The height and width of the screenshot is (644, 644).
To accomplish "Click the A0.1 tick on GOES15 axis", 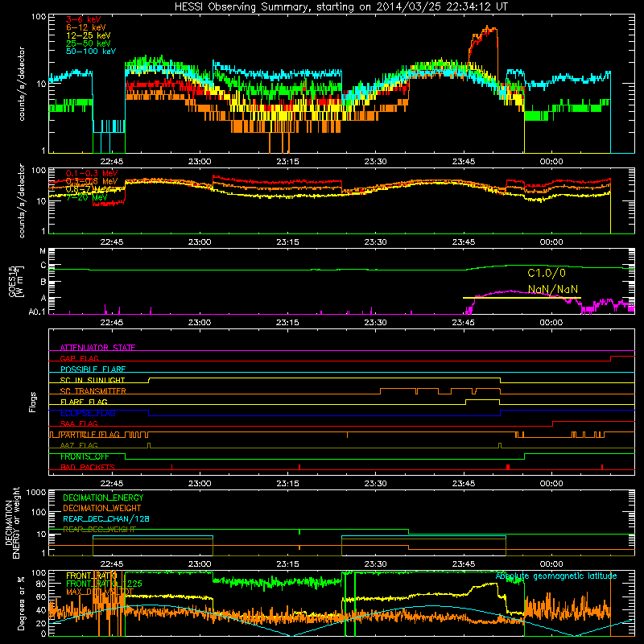I will [36, 312].
